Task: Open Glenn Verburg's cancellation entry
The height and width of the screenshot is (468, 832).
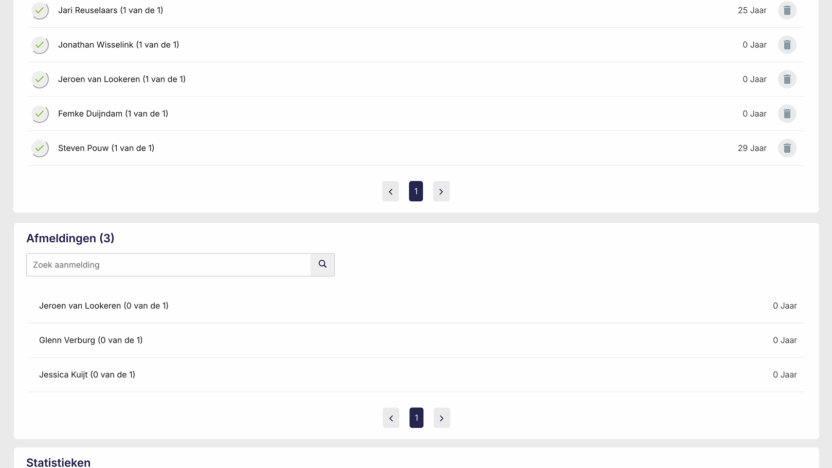Action: (x=91, y=340)
